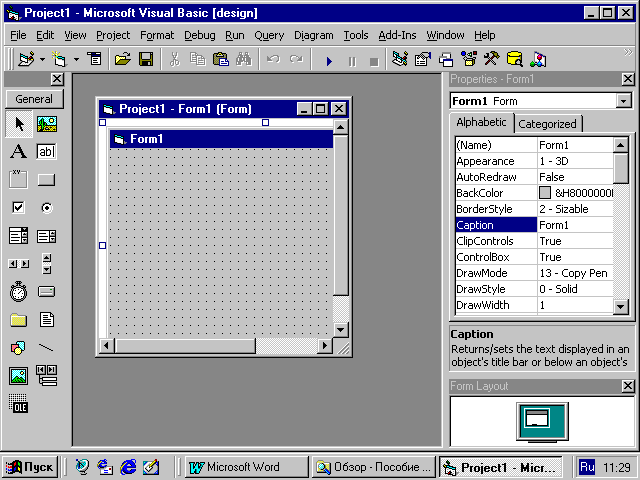Select the HScrollBar control tool

pos(19,264)
